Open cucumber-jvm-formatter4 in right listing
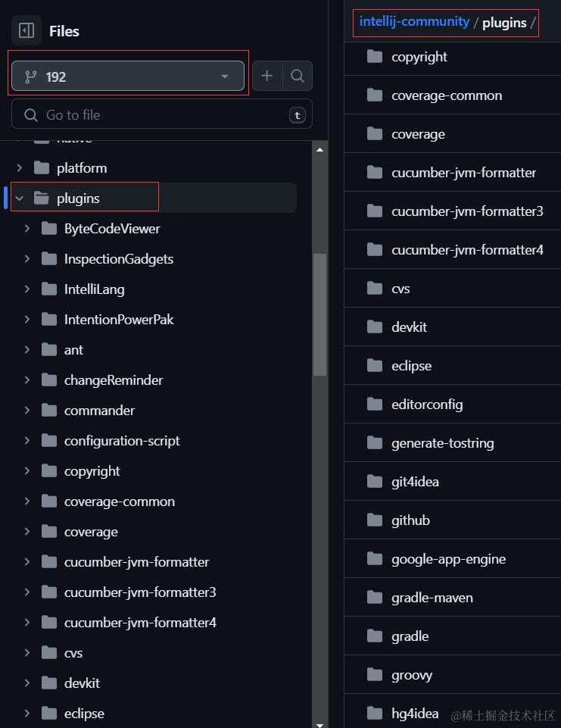Viewport: 561px width, 728px height. point(467,250)
